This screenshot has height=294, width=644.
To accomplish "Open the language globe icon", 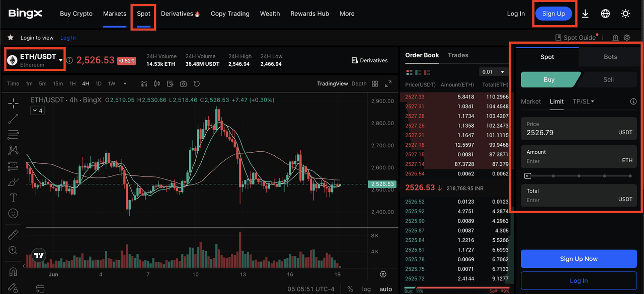I will (x=605, y=14).
